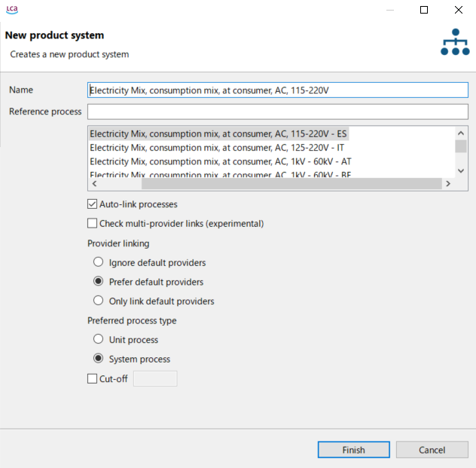The width and height of the screenshot is (476, 468).
Task: Select the 1kV - 60kV - AT process
Action: 221,161
